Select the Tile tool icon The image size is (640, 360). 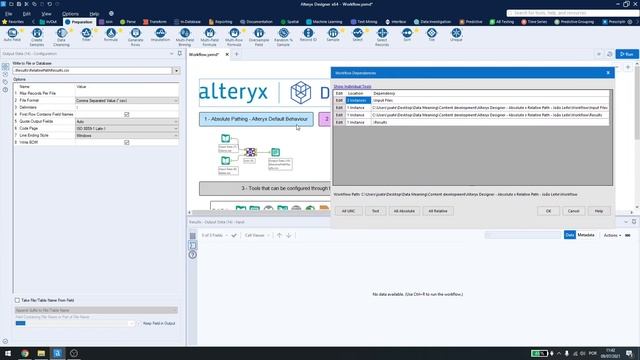click(x=431, y=33)
